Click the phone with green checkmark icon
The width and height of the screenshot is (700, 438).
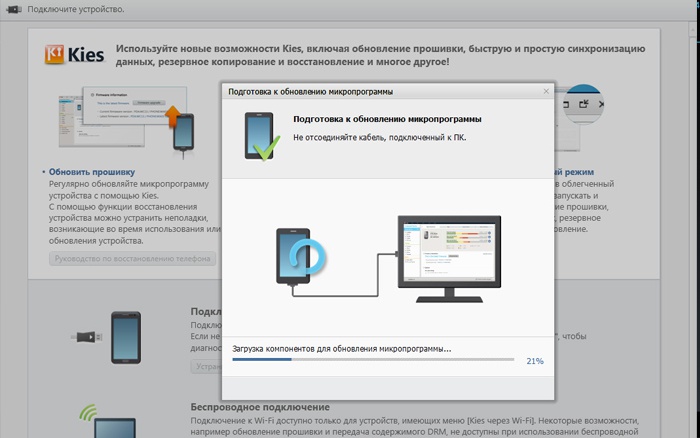262,136
